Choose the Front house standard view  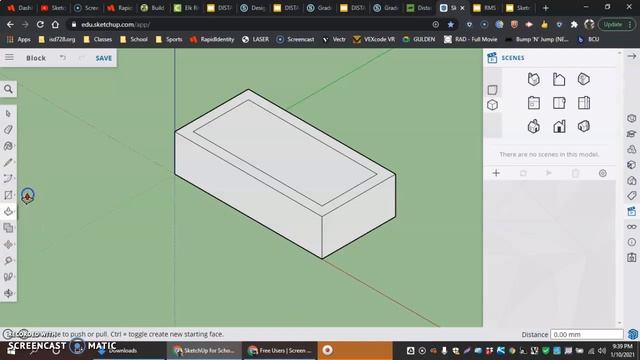point(559,127)
